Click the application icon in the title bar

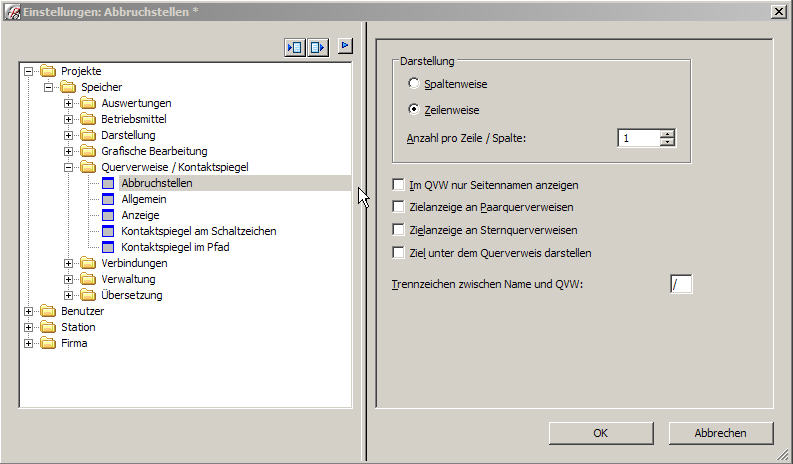(x=12, y=12)
